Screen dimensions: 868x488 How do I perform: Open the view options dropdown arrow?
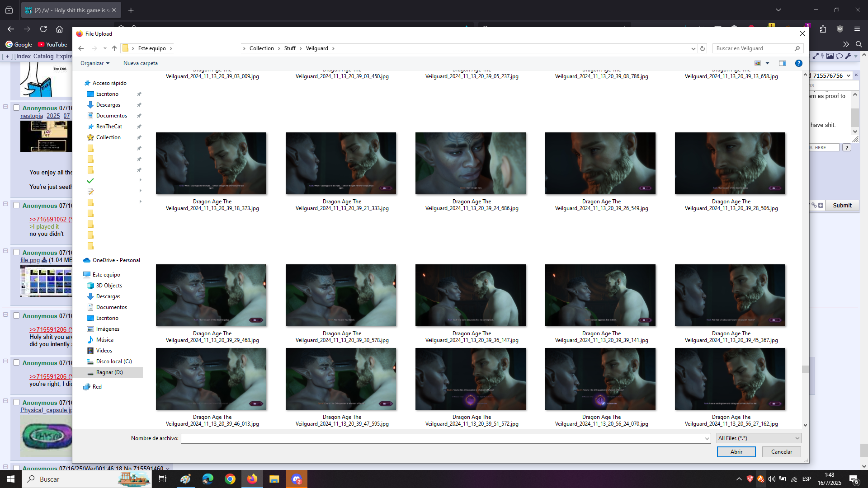[x=767, y=63]
